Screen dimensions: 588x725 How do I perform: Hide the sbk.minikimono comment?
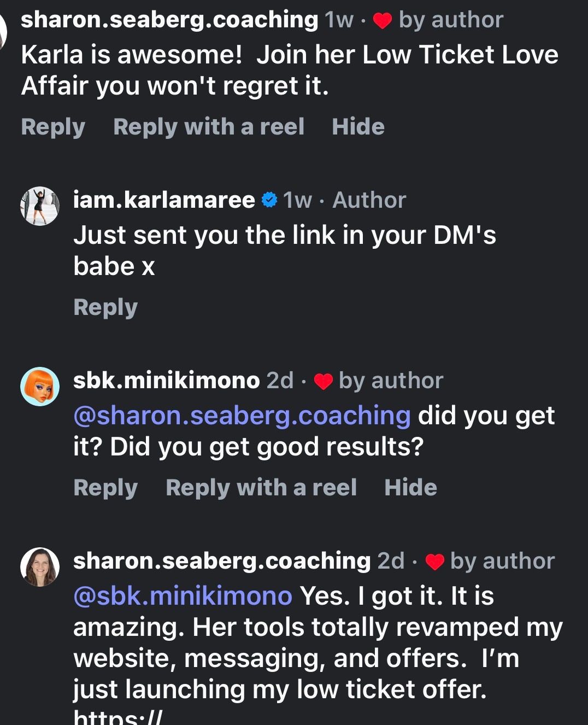click(410, 488)
